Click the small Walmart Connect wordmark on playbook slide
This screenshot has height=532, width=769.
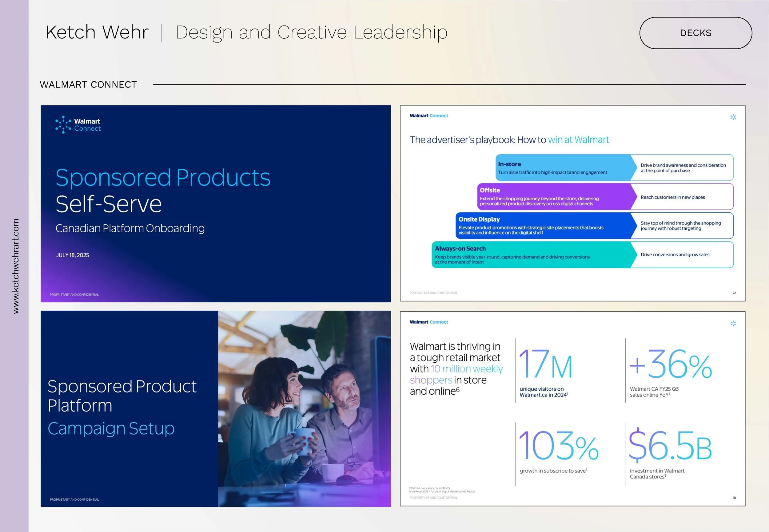429,116
